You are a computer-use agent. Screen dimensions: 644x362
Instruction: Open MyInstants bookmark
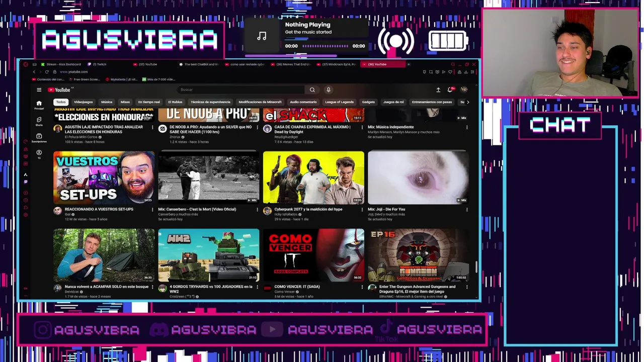coord(121,79)
